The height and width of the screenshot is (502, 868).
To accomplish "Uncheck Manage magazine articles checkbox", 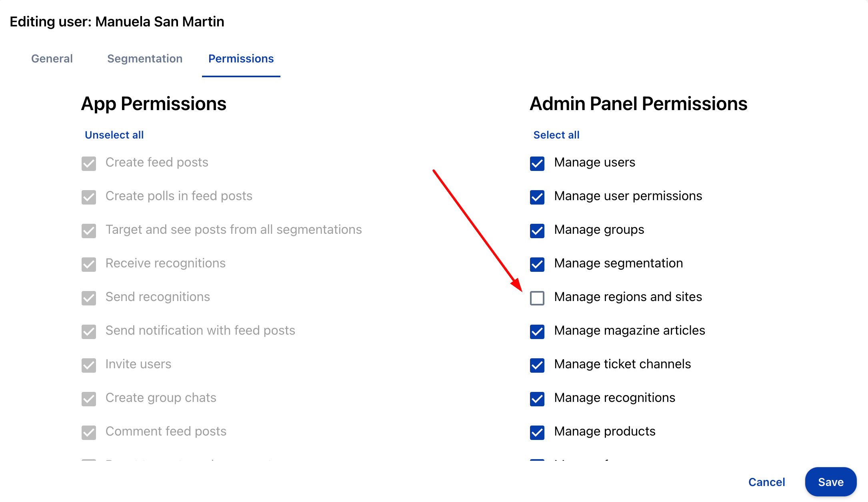I will click(537, 331).
